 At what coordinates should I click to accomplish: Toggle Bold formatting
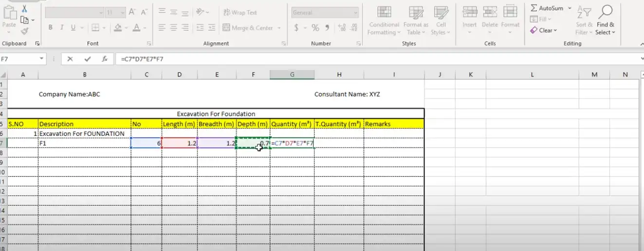pos(51,28)
